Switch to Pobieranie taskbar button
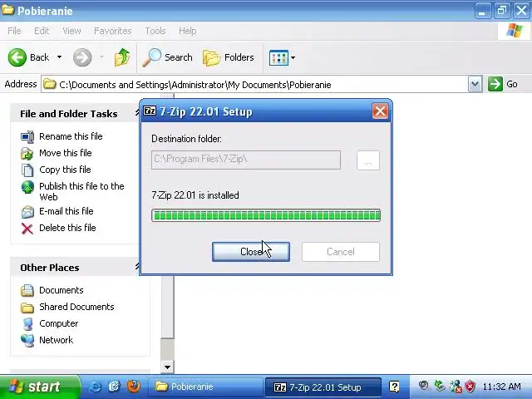Viewport: 532px width, 399px height. (x=205, y=387)
